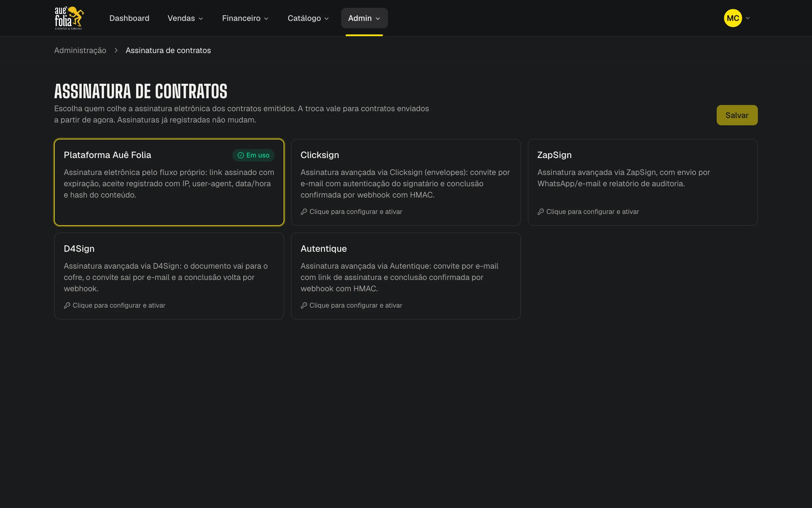Click the ASSINATURA DE CONTRATOS heading

(141, 91)
